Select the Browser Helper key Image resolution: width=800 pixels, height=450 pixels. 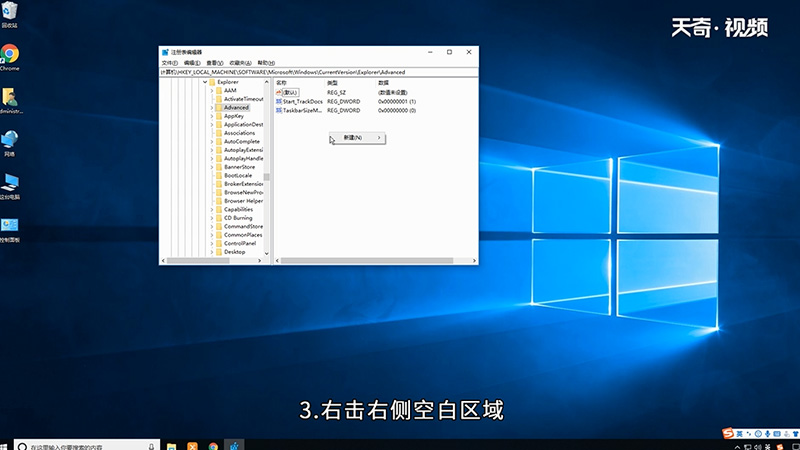pyautogui.click(x=243, y=201)
